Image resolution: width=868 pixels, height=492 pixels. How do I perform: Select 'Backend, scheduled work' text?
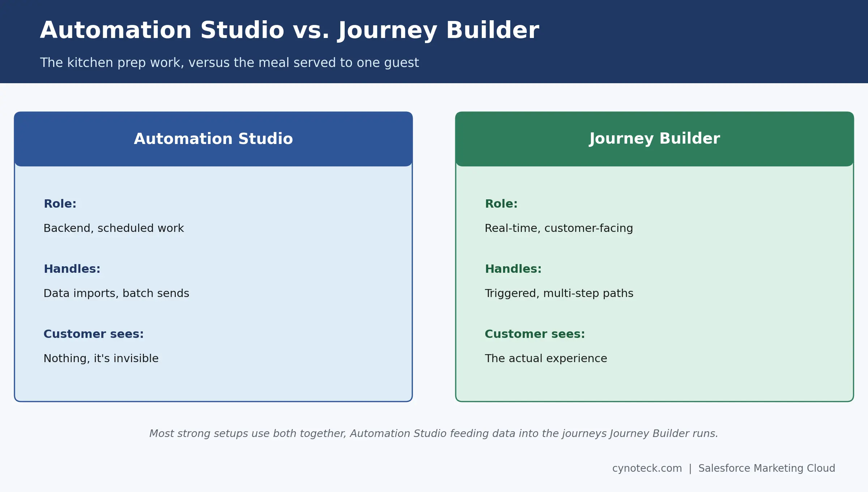114,228
